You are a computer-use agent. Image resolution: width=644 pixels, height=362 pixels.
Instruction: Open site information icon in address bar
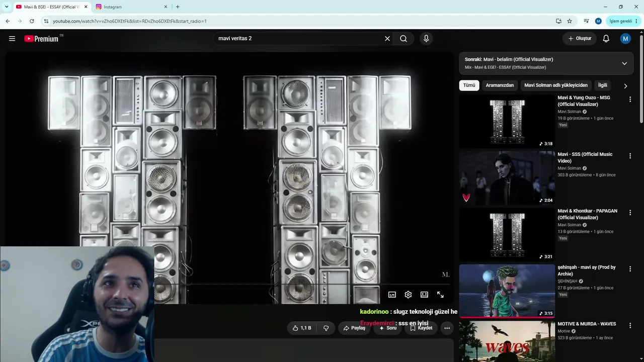[x=46, y=21]
